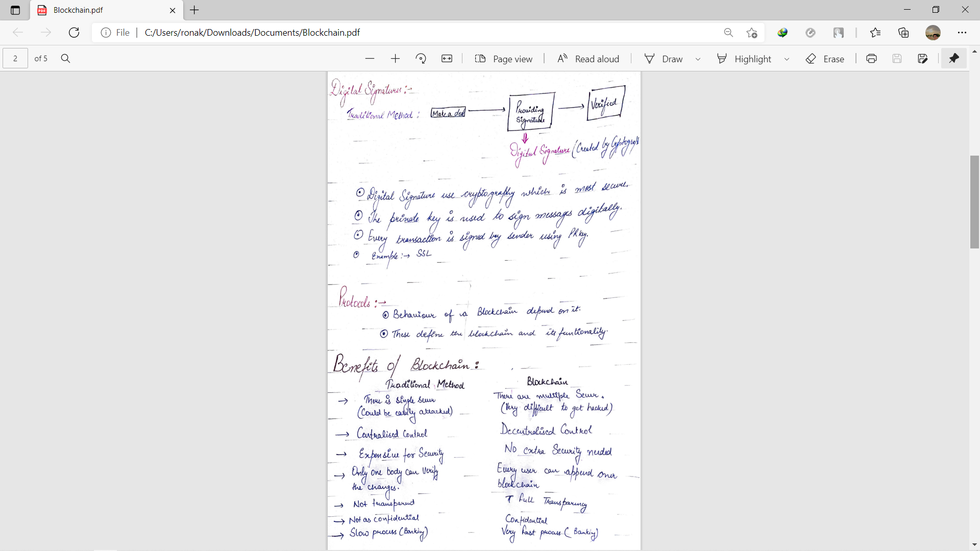Toggle the pin toolbar button
980x551 pixels.
[953, 59]
